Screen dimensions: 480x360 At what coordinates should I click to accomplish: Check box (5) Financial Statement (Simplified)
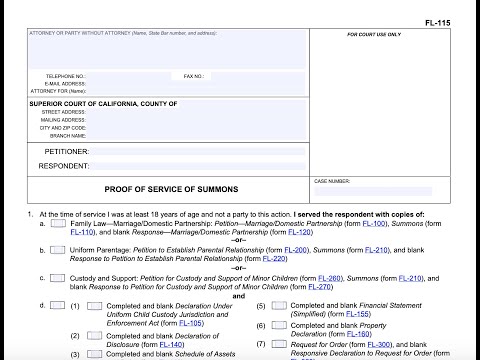point(279,306)
